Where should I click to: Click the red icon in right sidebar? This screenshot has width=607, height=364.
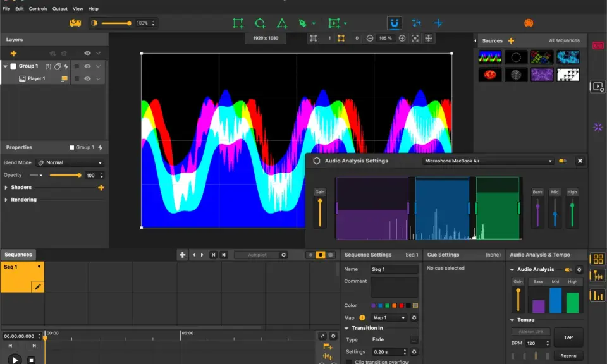coord(598,45)
